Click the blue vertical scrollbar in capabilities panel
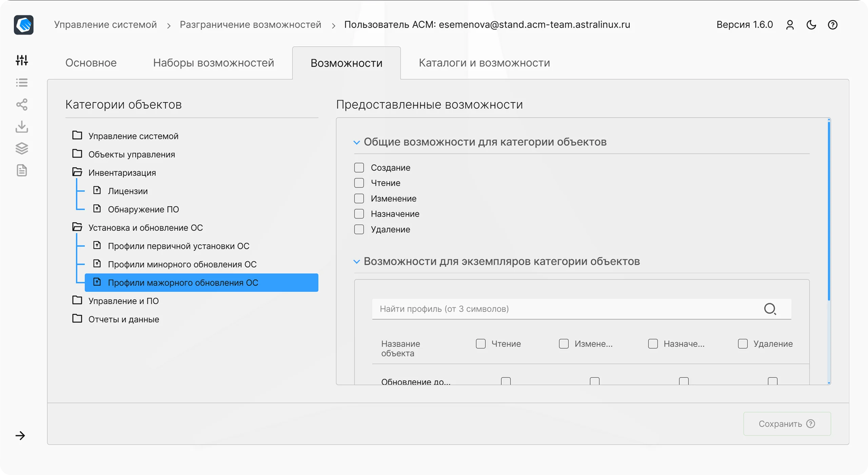This screenshot has width=868, height=475. pyautogui.click(x=829, y=210)
